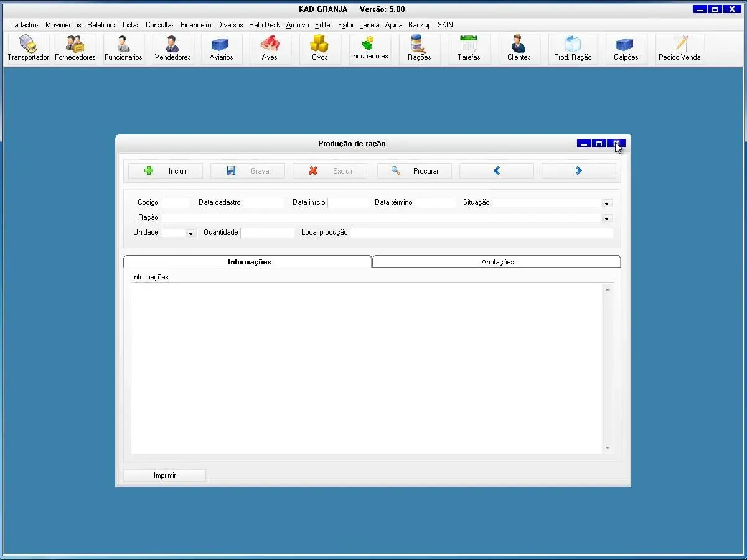The image size is (747, 560).
Task: Click the Pedido Venda toolbar icon
Action: click(680, 49)
